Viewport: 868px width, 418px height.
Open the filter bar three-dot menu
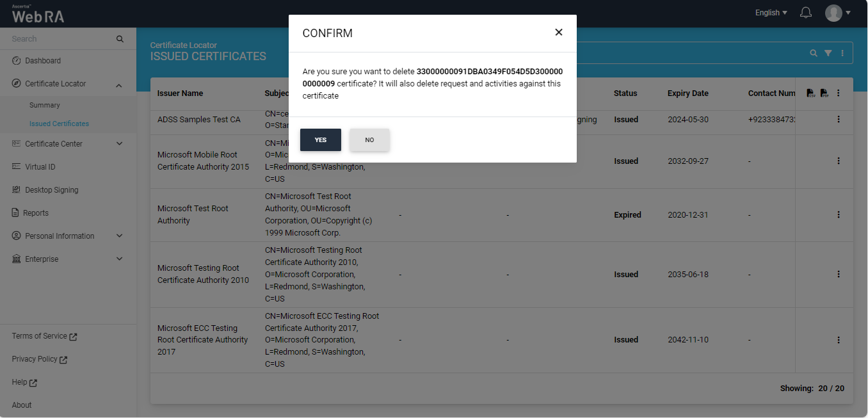pos(842,53)
